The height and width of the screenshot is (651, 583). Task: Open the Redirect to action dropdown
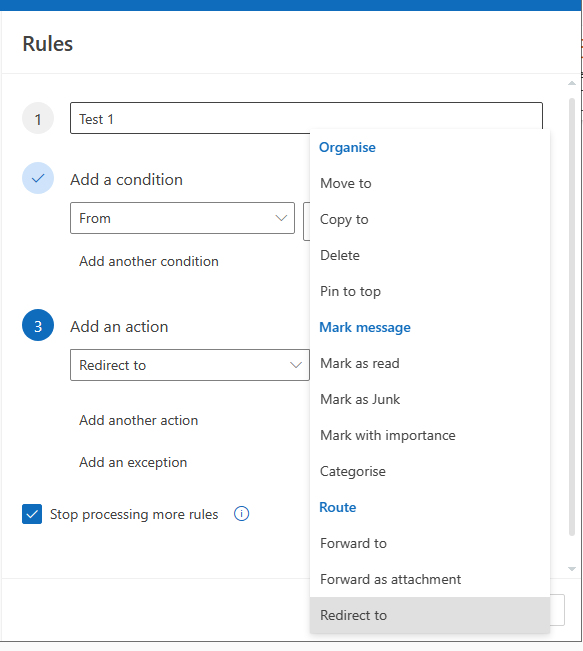(190, 365)
